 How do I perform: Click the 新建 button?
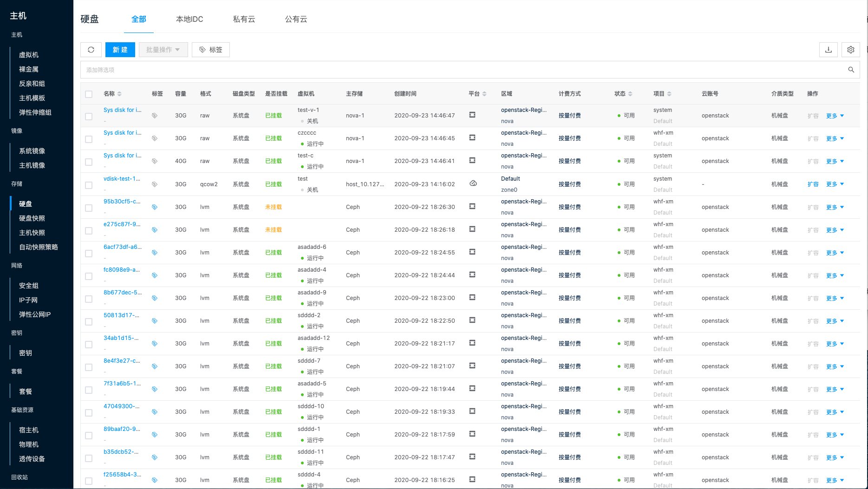pyautogui.click(x=120, y=50)
